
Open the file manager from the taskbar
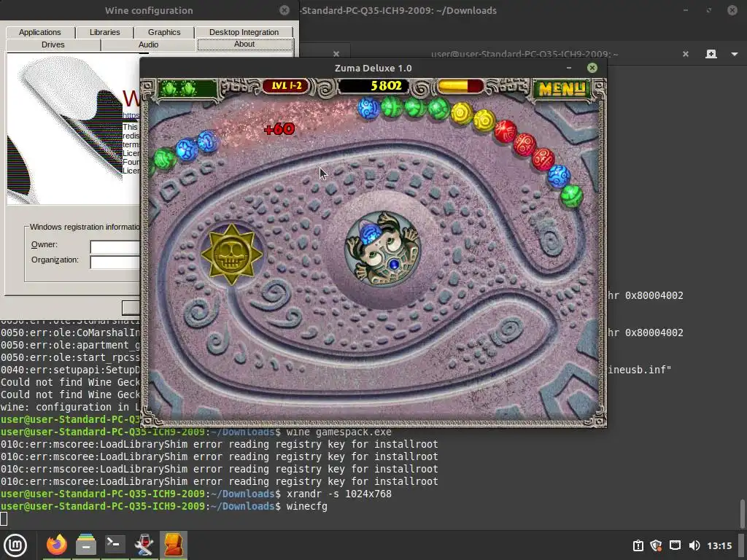[x=86, y=545]
